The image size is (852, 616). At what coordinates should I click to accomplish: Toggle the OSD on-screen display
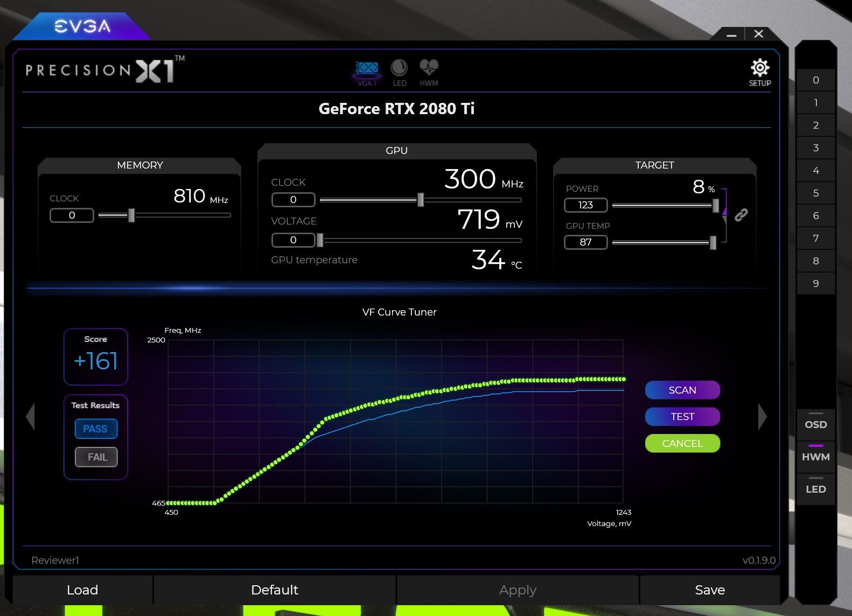click(816, 424)
